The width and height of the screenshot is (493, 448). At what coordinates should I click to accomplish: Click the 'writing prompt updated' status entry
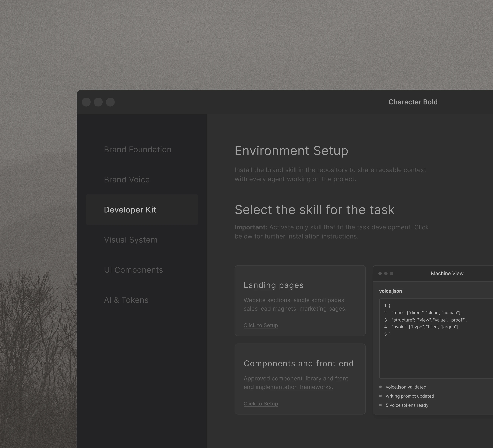pyautogui.click(x=410, y=396)
